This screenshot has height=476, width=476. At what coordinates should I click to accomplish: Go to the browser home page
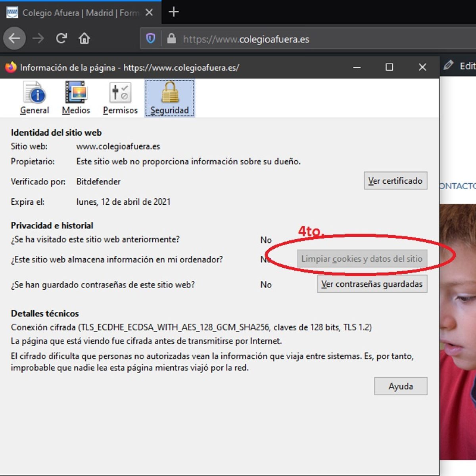pos(84,38)
